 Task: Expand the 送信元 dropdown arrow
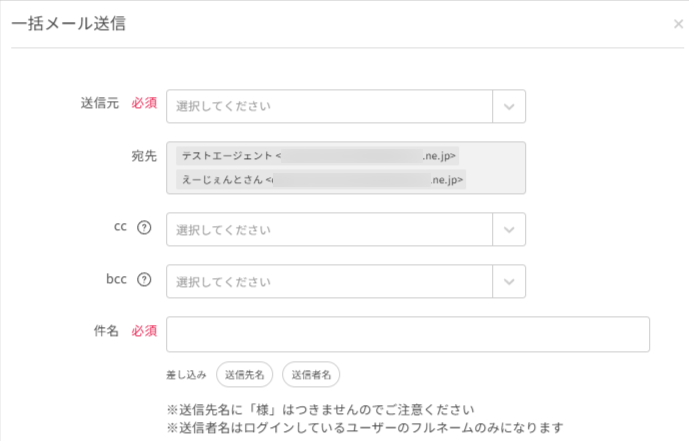click(x=509, y=106)
